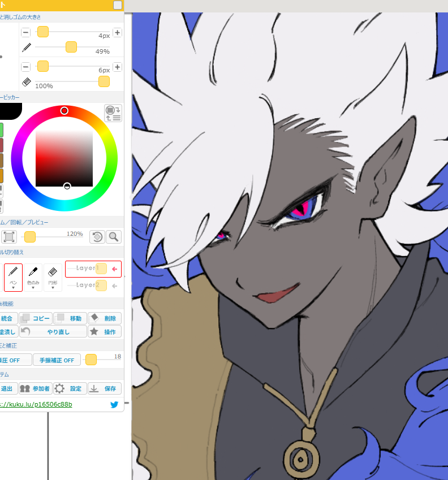Image resolution: width=448 pixels, height=480 pixels.
Task: Adjust Layer2 opacity handle
Action: pos(101,286)
